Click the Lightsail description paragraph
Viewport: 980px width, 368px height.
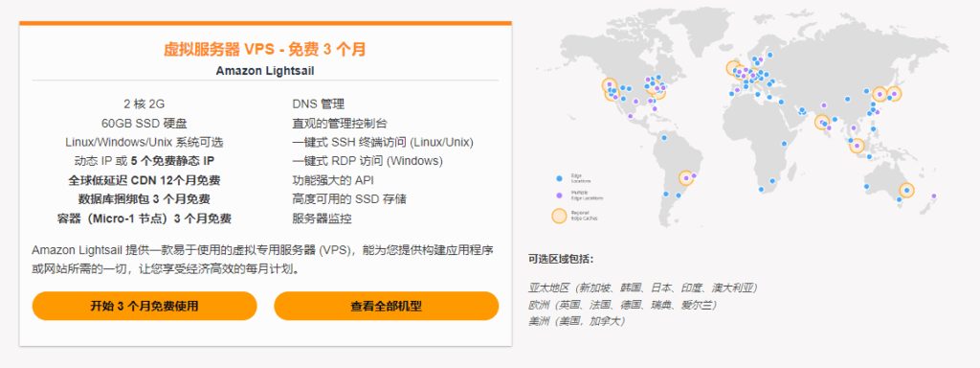tap(263, 260)
